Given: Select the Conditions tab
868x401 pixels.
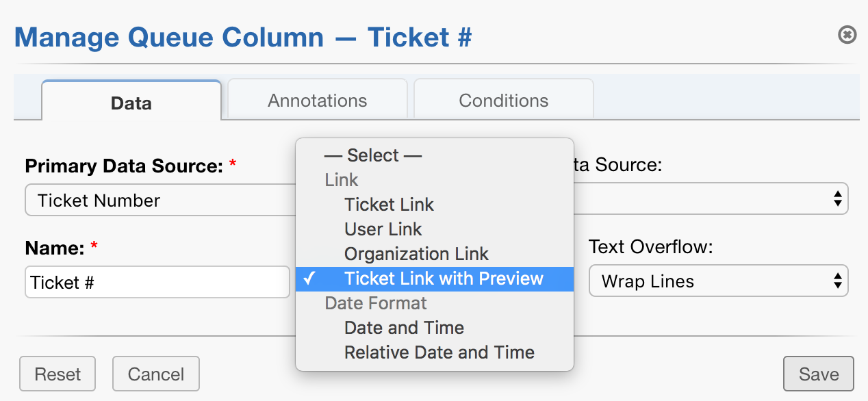Looking at the screenshot, I should [503, 100].
